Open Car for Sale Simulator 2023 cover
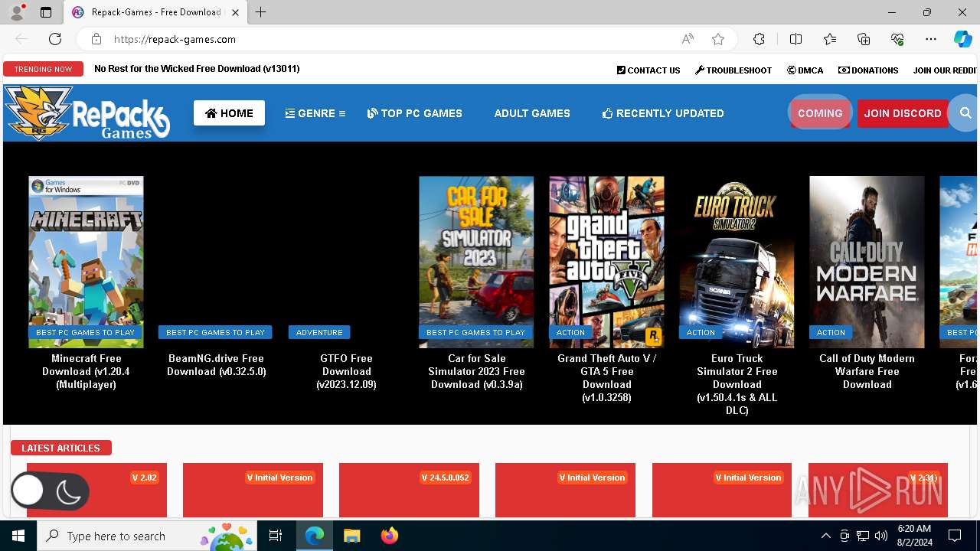 [476, 262]
